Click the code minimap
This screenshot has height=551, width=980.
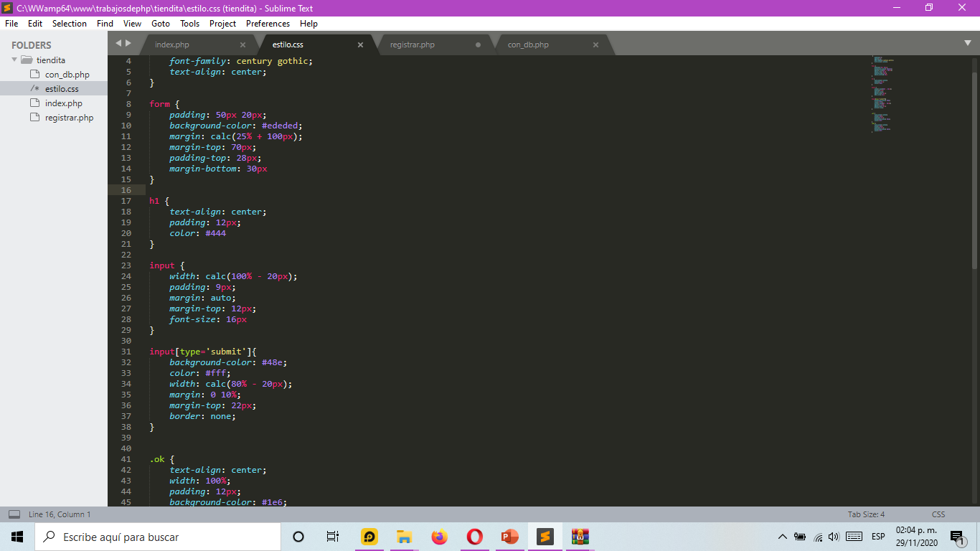click(884, 93)
